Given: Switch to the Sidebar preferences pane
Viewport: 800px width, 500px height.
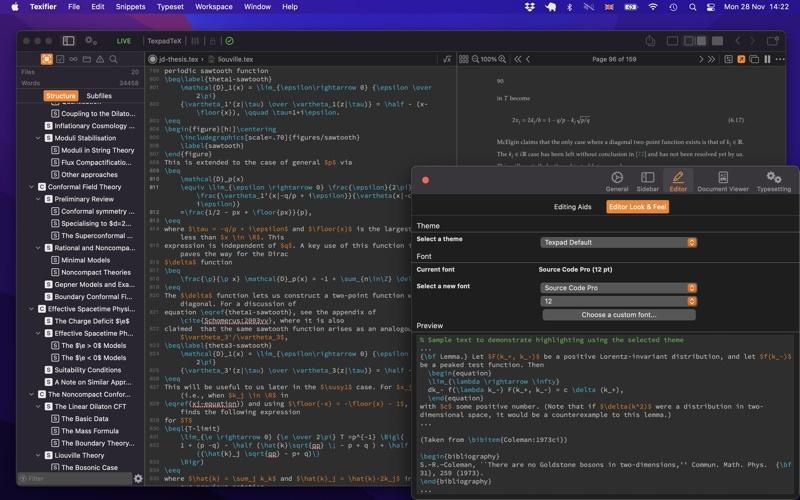Looking at the screenshot, I should coord(647,181).
